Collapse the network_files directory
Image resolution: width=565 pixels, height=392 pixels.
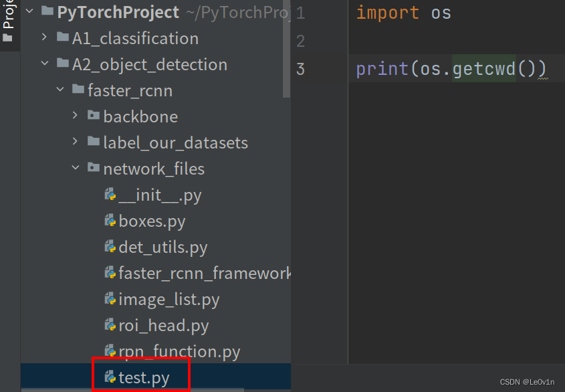pyautogui.click(x=75, y=168)
